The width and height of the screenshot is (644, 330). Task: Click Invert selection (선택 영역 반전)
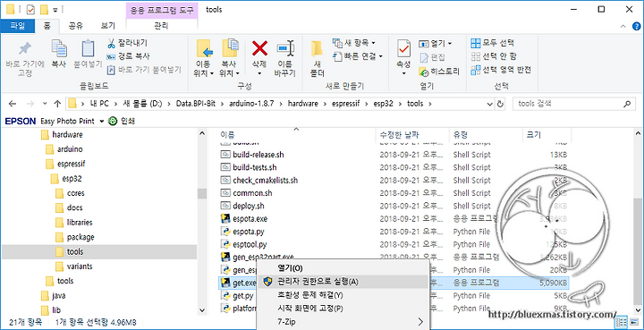(x=501, y=70)
